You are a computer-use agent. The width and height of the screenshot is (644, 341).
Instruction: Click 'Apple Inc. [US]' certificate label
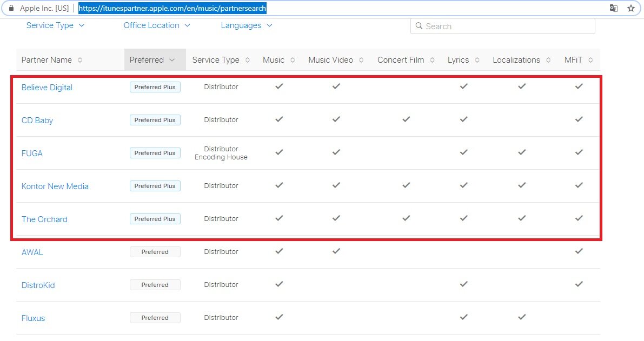coord(44,8)
